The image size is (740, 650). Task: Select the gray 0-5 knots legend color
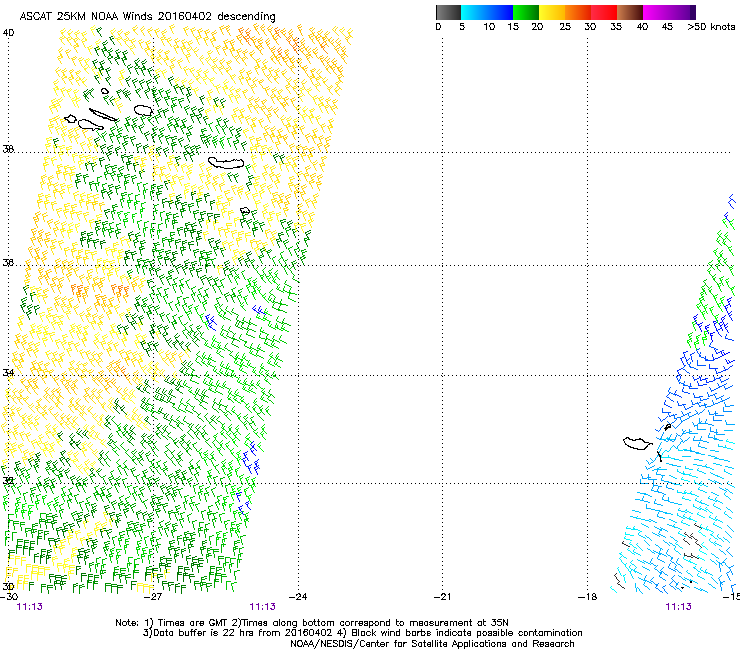click(448, 12)
